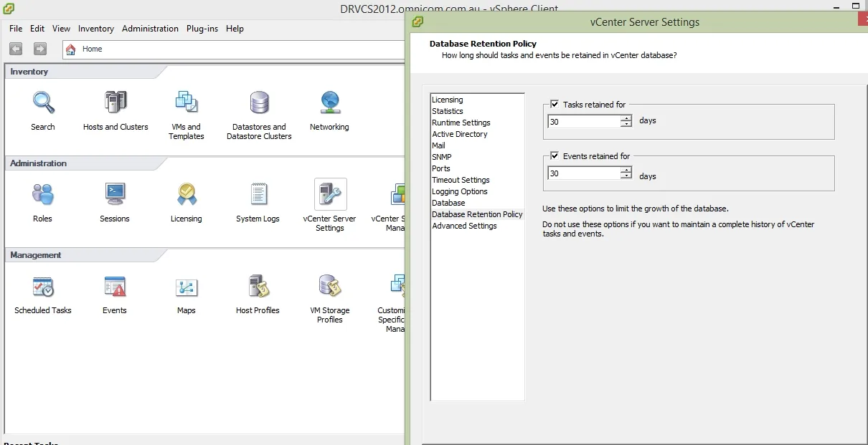The image size is (868, 445).
Task: Click the Home icon in navigation bar
Action: pyautogui.click(x=71, y=49)
